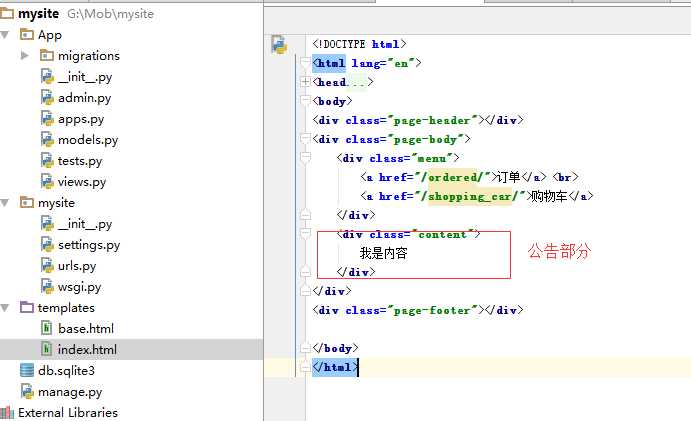This screenshot has width=691, height=421.
Task: Collapse the App folder tree arrow
Action: [5, 34]
